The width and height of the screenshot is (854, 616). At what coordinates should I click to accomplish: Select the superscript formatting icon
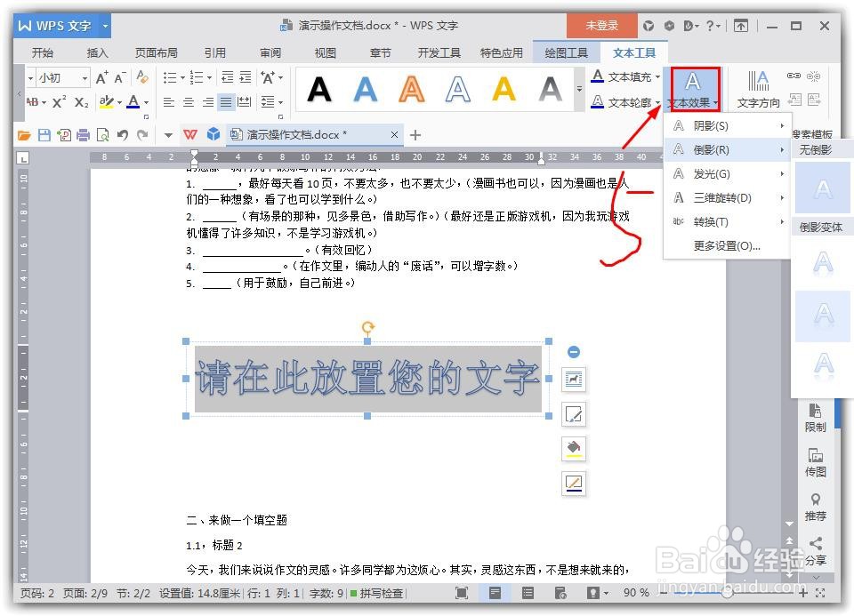tap(57, 100)
